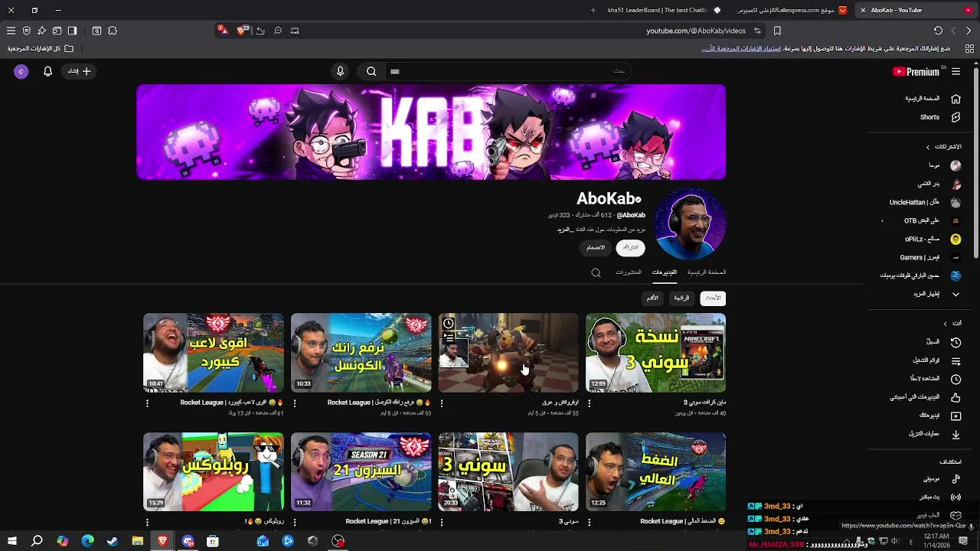Expand the subscriptions section header
This screenshot has height=551, width=980.
tap(943, 146)
